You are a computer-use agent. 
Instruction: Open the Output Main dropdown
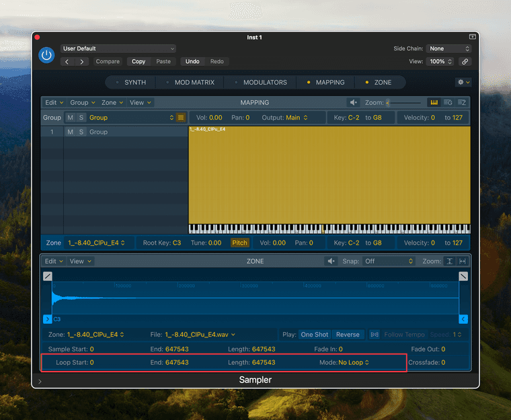297,118
